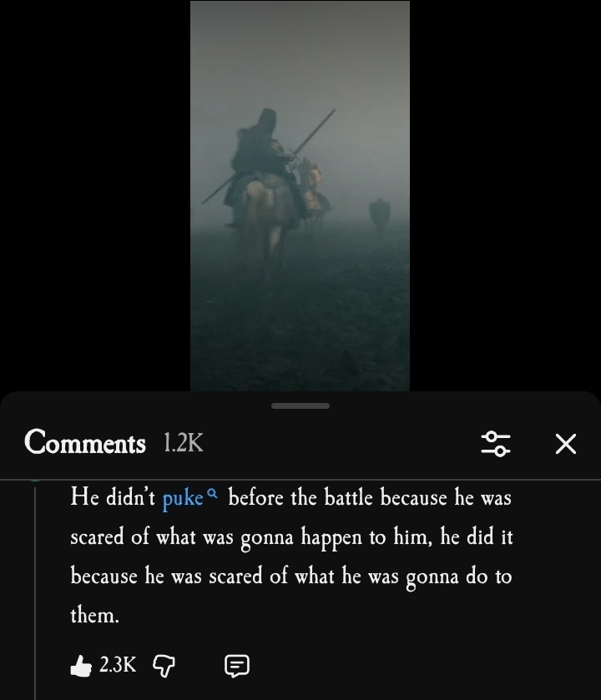Tap the distant figure in the fog
The height and width of the screenshot is (700, 601).
coord(380,214)
